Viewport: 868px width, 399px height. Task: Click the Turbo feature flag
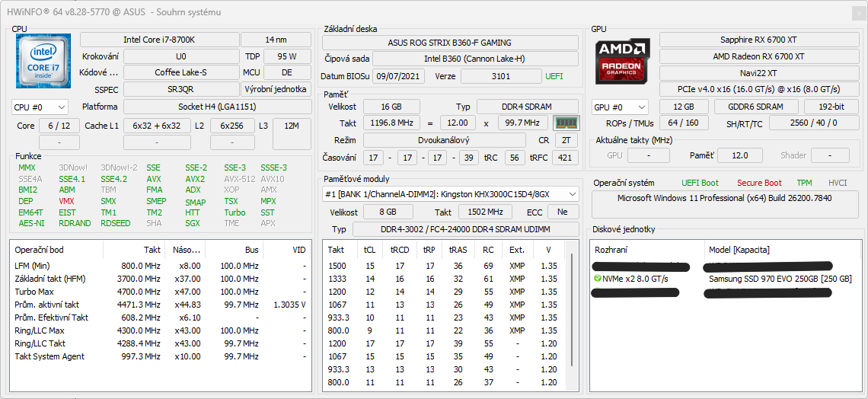(235, 212)
